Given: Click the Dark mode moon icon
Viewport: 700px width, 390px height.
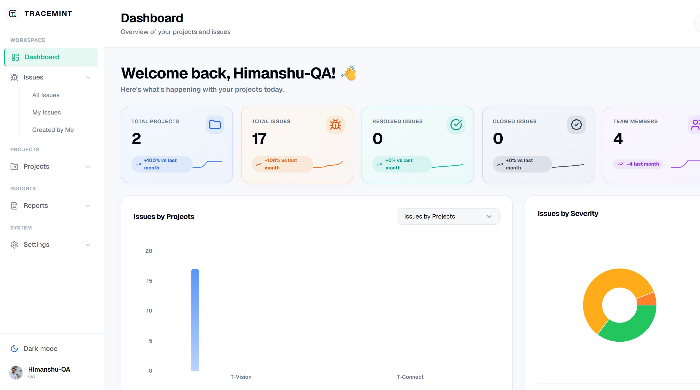Looking at the screenshot, I should 14,349.
